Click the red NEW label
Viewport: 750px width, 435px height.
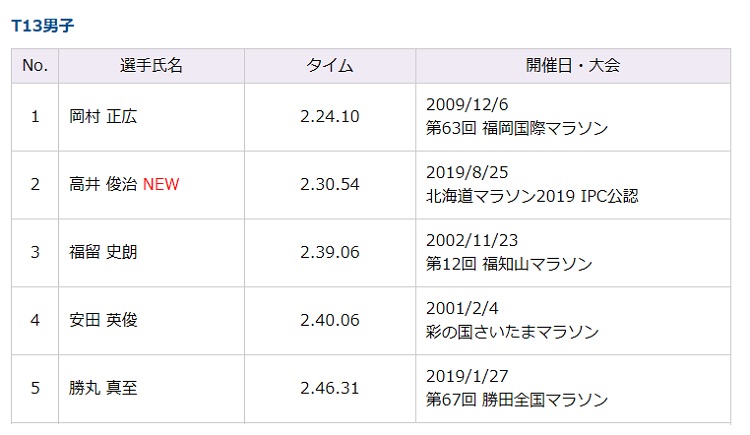pyautogui.click(x=161, y=184)
